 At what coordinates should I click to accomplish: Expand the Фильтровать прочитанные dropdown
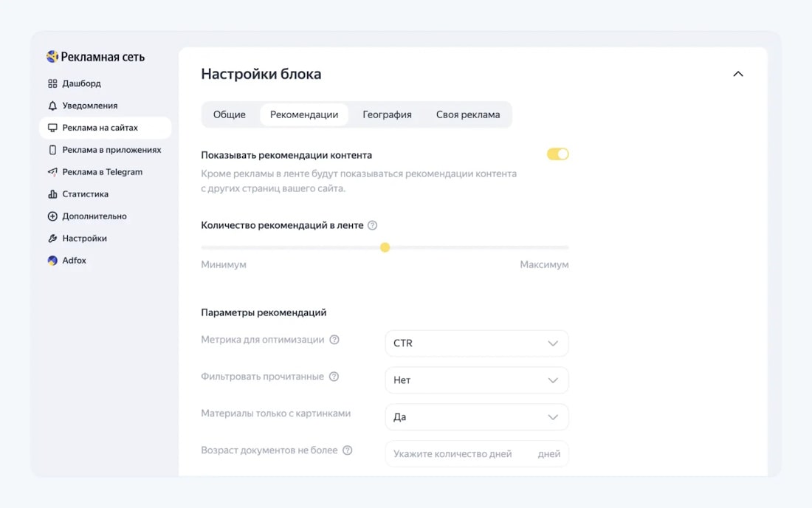[476, 380]
